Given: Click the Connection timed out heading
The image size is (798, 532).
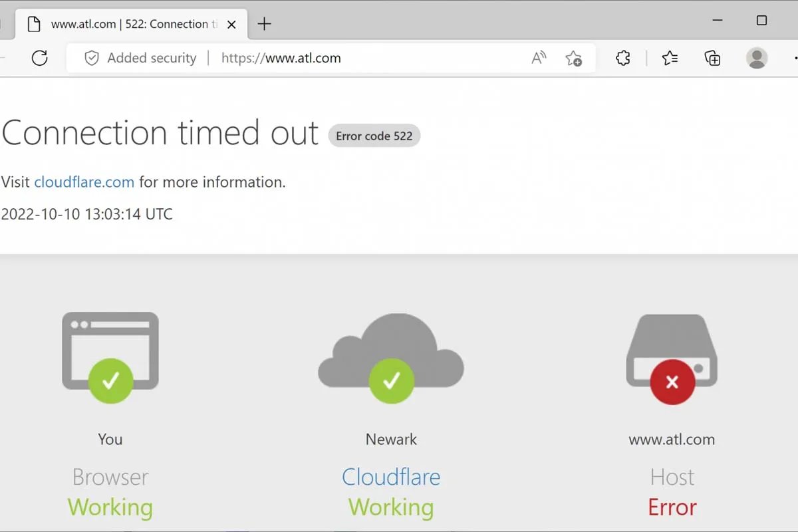Looking at the screenshot, I should click(x=160, y=132).
